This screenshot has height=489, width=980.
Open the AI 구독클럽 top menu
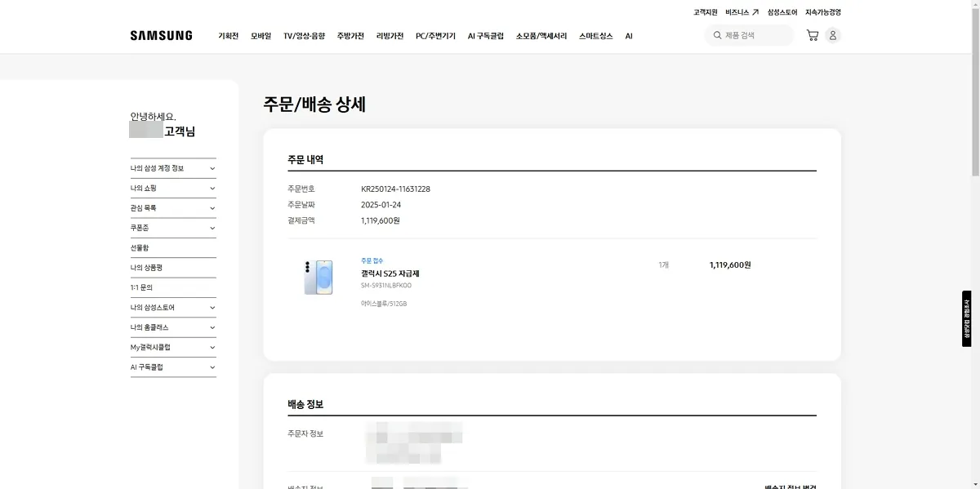(485, 36)
